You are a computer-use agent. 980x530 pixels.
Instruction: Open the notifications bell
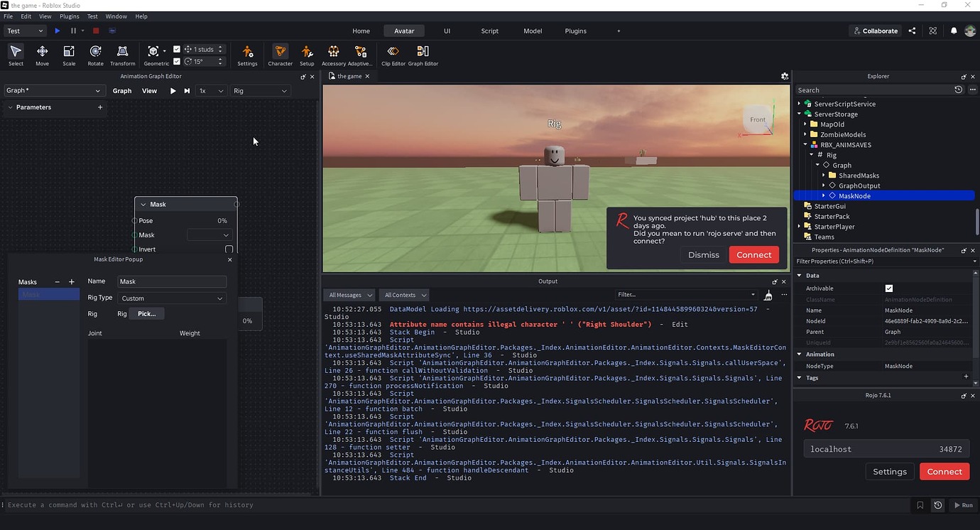[x=954, y=31]
